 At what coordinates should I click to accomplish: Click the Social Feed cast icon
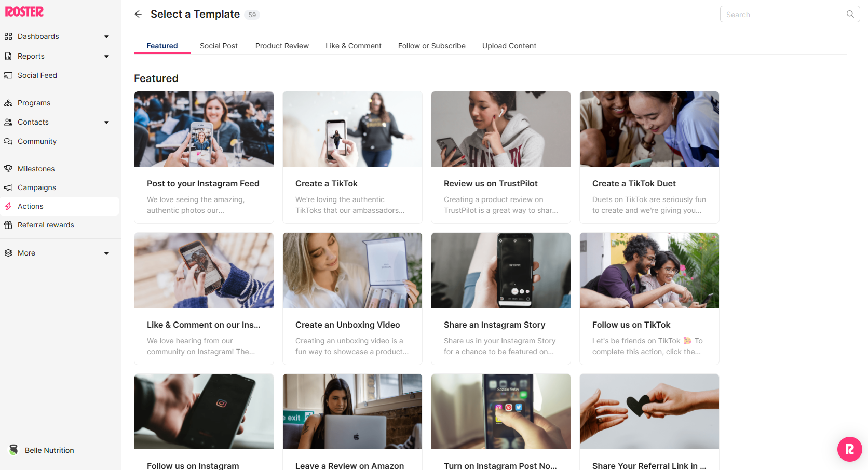point(8,75)
